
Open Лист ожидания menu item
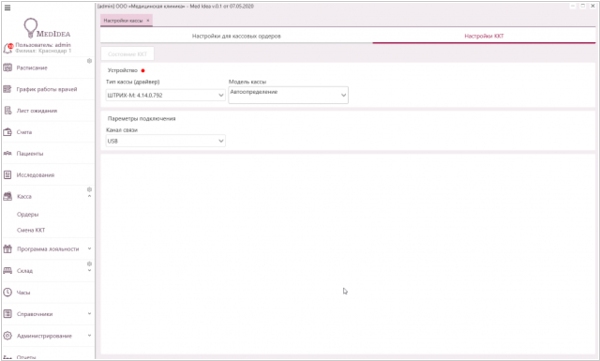point(37,111)
